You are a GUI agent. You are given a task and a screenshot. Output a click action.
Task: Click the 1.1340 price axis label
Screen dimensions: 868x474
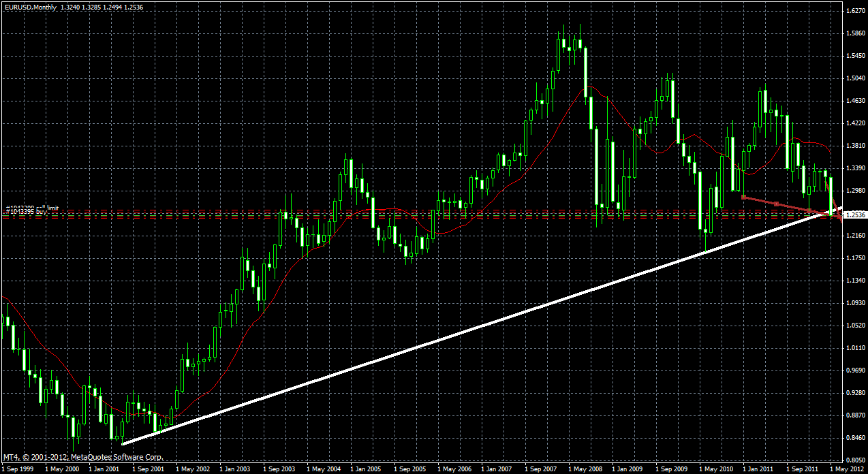click(856, 281)
